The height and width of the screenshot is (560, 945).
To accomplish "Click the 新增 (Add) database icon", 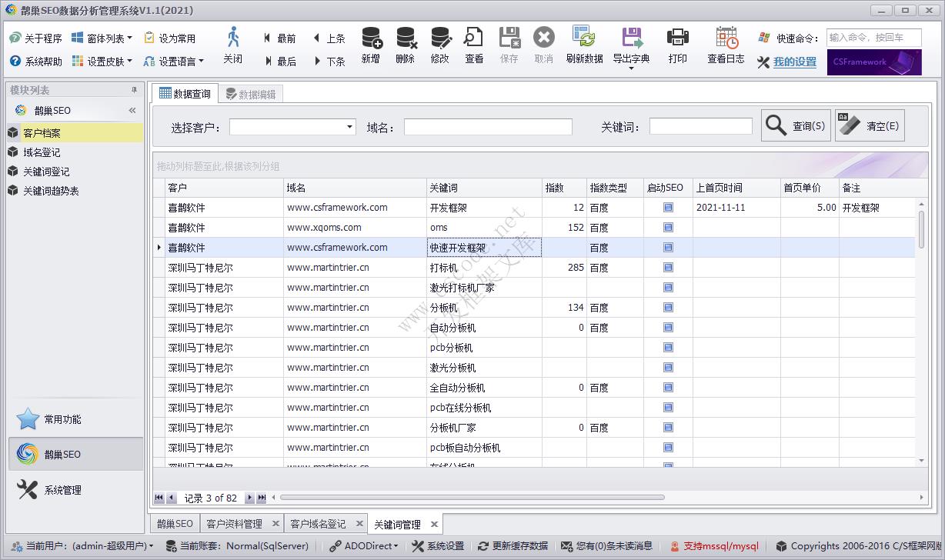I will (x=371, y=38).
